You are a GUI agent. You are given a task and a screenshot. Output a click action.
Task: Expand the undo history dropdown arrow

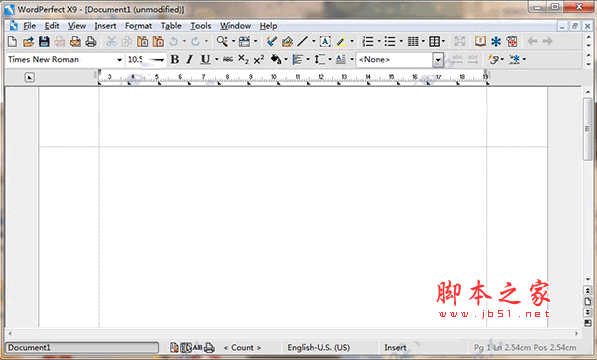click(x=184, y=41)
